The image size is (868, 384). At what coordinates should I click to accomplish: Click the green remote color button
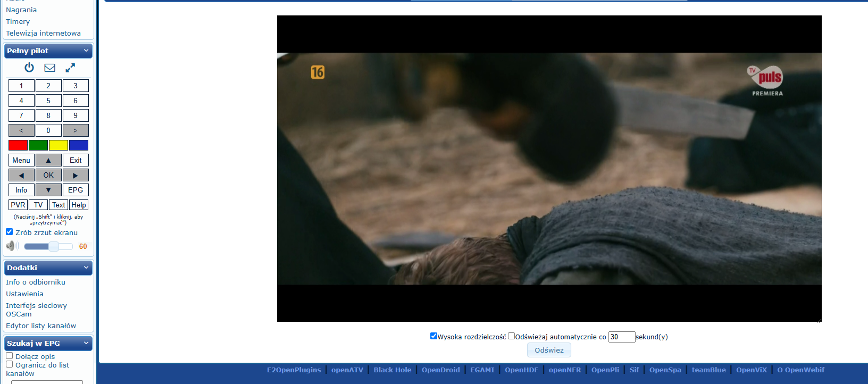click(38, 145)
